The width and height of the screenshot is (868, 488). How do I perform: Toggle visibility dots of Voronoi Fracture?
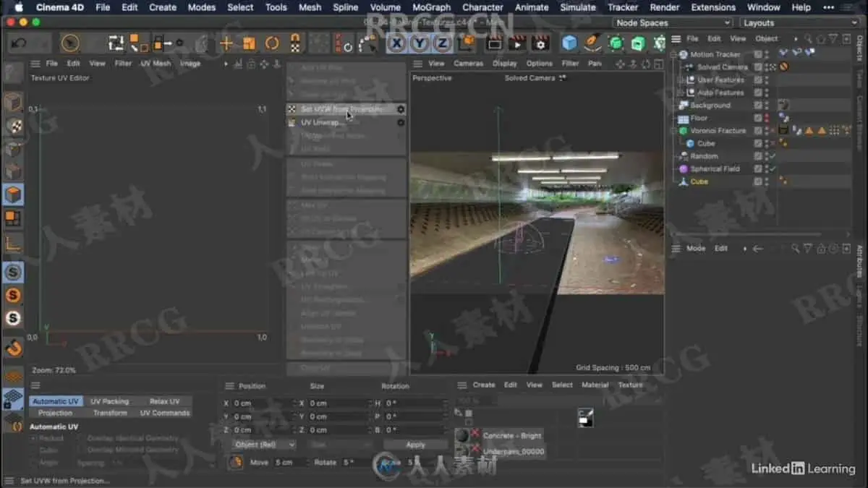pos(767,131)
